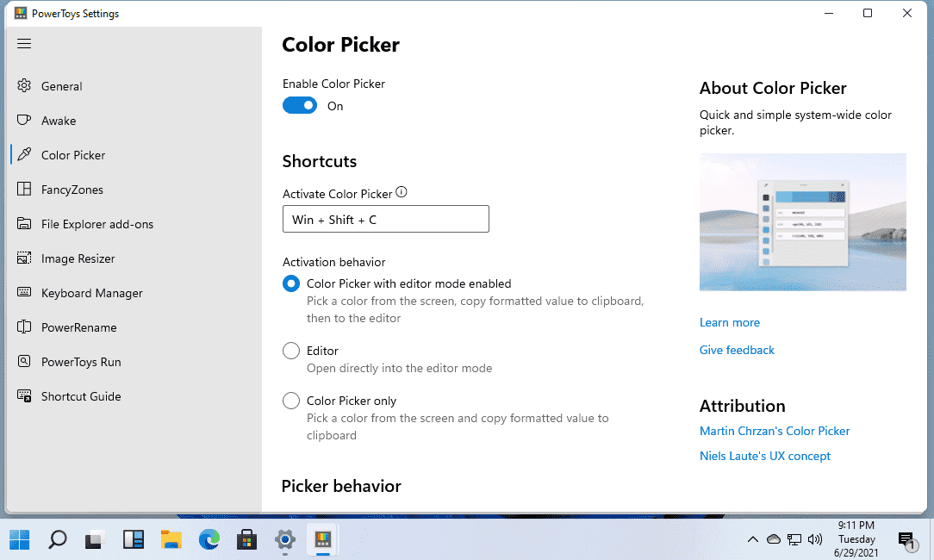
Task: Show hidden icons in the system tray
Action: click(x=753, y=539)
